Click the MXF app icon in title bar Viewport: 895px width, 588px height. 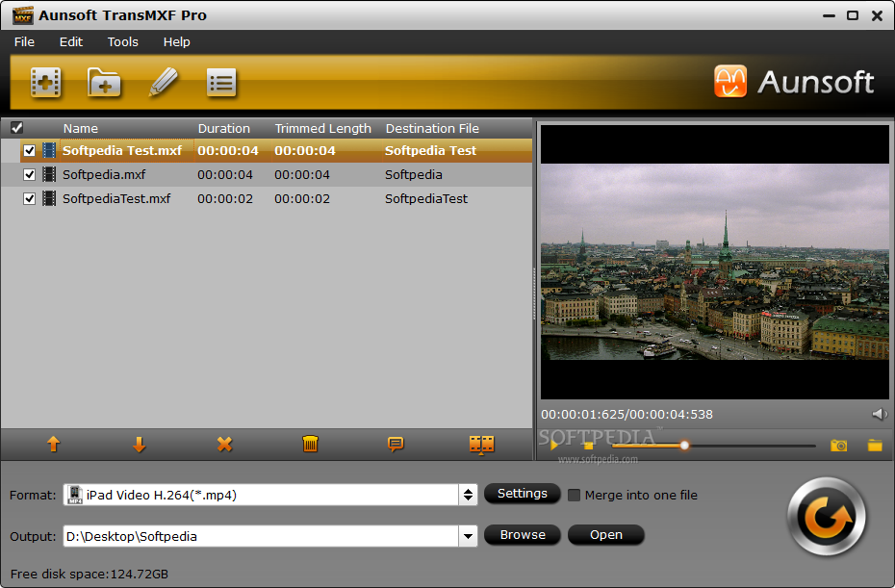coord(23,15)
